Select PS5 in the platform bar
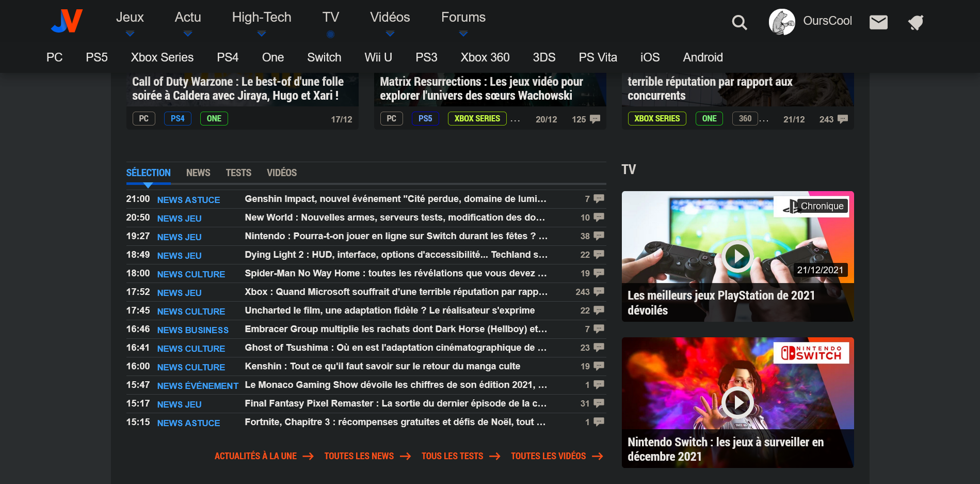The image size is (980, 484). [97, 57]
